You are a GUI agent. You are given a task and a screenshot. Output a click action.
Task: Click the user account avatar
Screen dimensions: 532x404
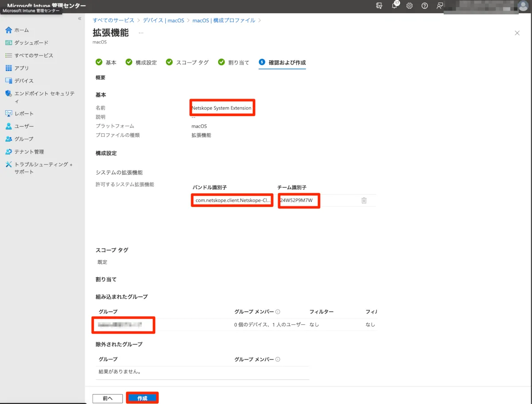[x=524, y=6]
